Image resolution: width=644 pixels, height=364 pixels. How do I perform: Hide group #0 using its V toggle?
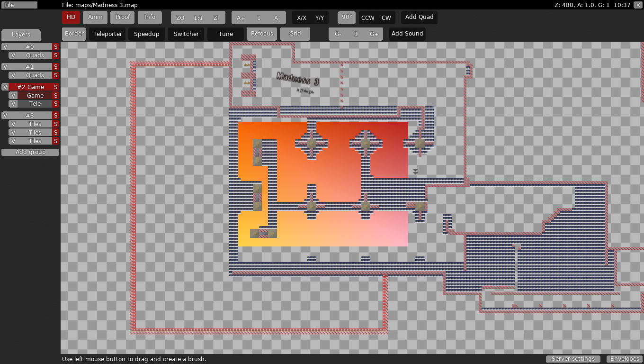click(x=5, y=47)
